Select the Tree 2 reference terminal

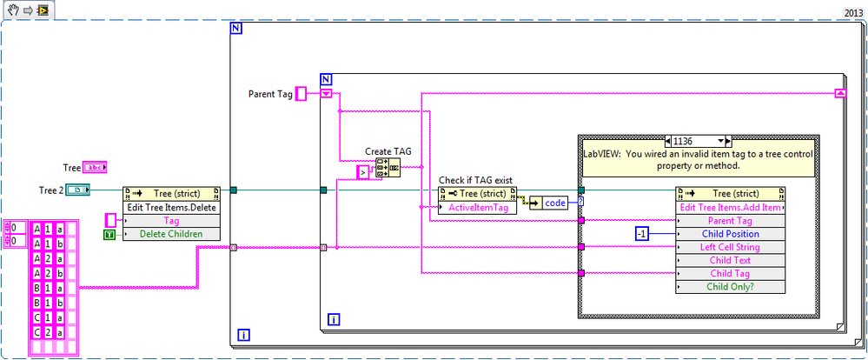[x=78, y=190]
